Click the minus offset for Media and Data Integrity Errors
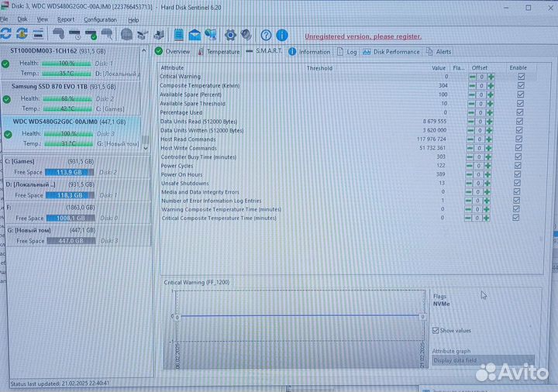The image size is (558, 392). coord(469,191)
